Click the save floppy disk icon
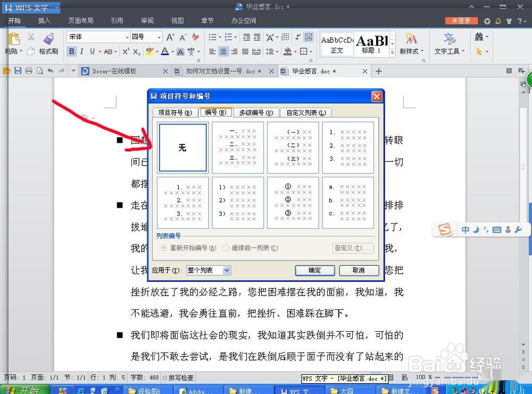This screenshot has height=394, width=532. [x=18, y=71]
